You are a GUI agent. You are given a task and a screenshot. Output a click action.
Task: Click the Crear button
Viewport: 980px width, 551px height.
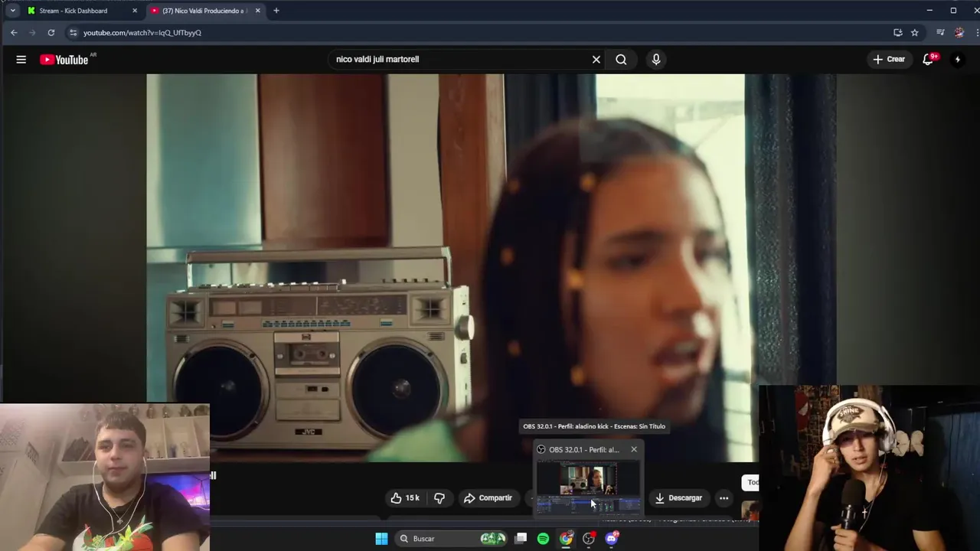[x=889, y=59]
